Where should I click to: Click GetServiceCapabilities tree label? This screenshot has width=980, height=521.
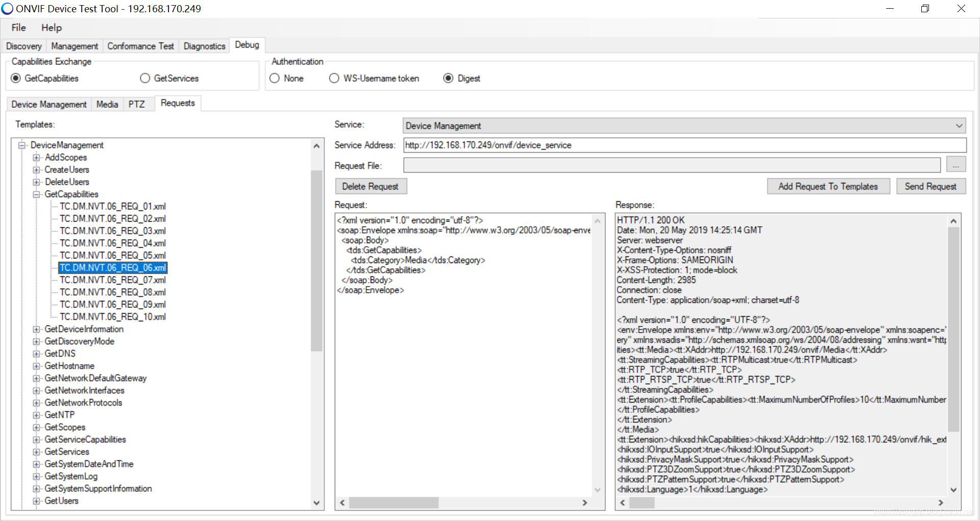[85, 439]
